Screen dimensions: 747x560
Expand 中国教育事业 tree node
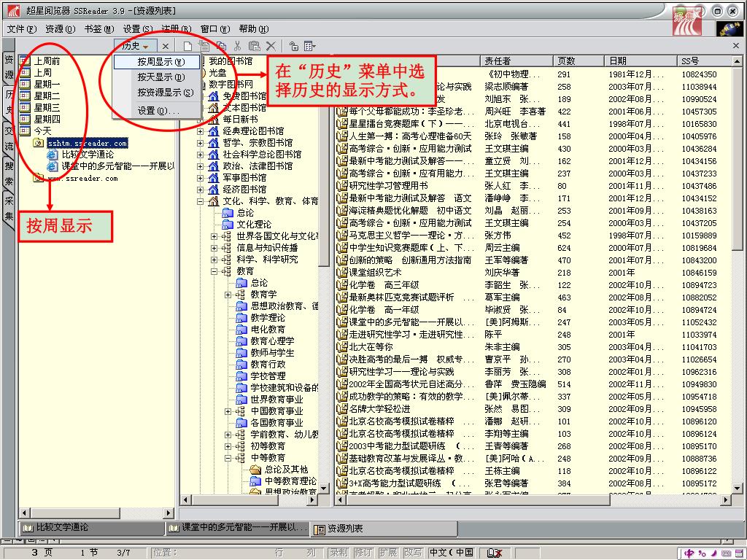[x=228, y=411]
